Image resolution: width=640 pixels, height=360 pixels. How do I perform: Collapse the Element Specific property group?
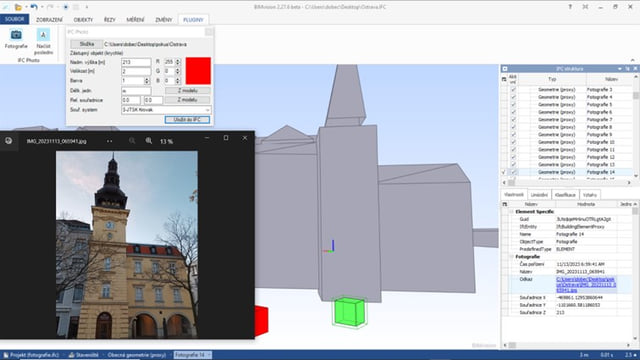(511, 211)
